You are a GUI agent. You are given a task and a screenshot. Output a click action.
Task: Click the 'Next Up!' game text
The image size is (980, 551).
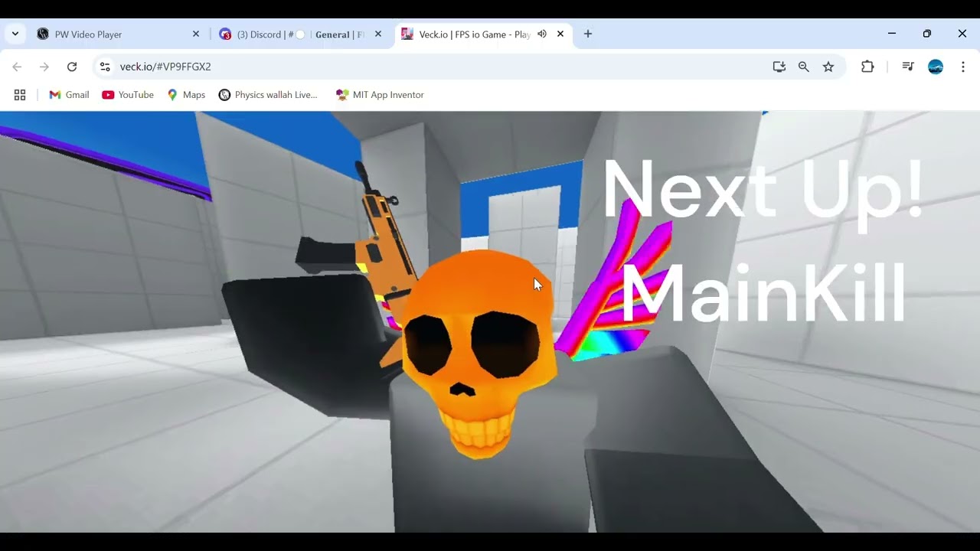[x=763, y=190]
